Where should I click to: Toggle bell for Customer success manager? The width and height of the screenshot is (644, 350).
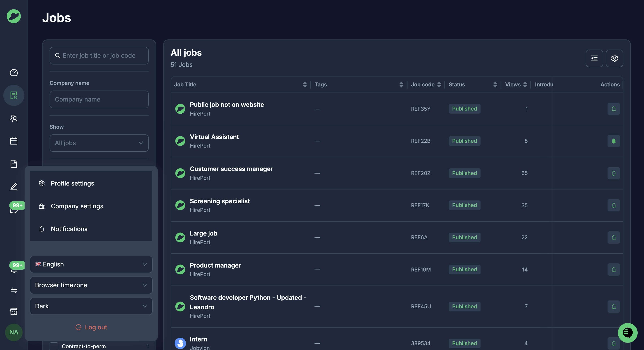(614, 173)
